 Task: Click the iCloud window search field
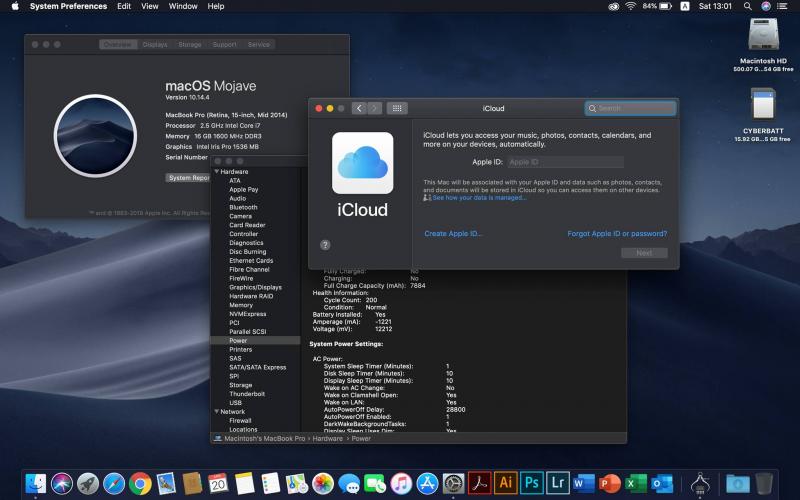pos(630,108)
